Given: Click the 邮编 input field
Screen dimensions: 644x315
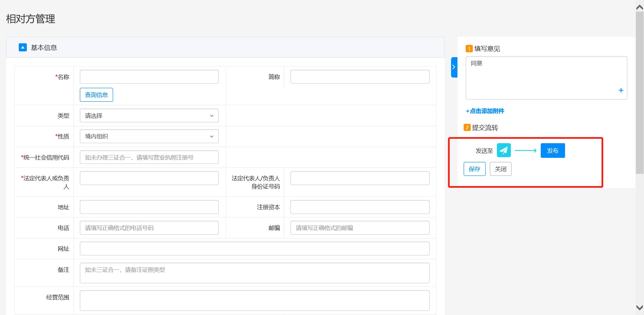Looking at the screenshot, I should pos(360,228).
